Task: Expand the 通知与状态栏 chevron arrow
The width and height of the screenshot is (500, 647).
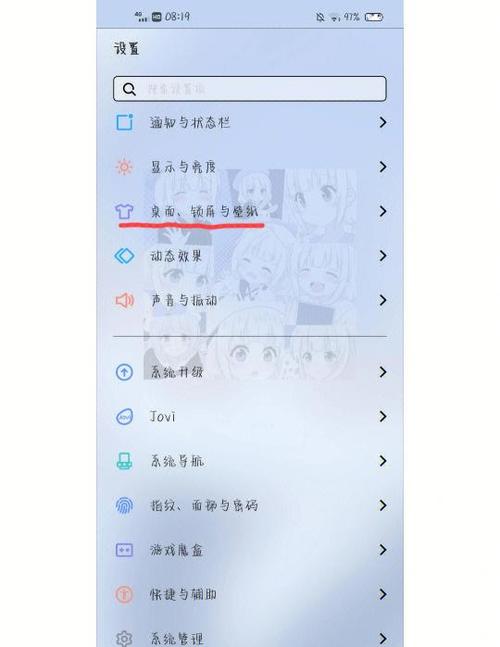Action: tap(383, 122)
